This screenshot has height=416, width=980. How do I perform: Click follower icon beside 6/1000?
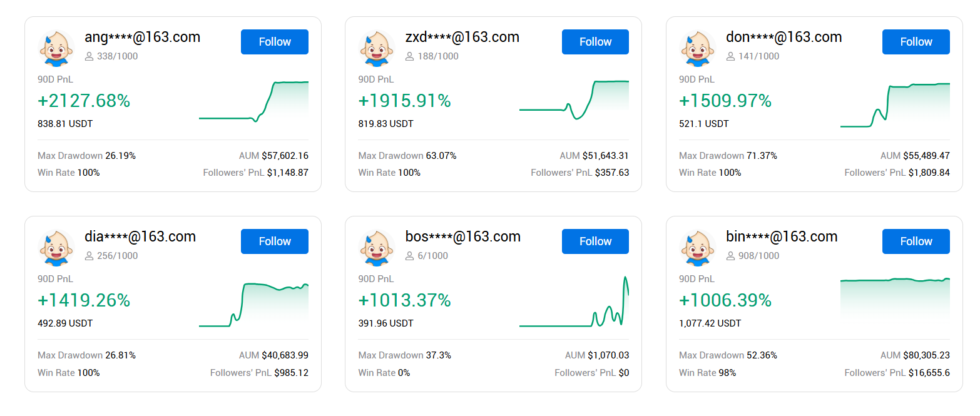point(410,256)
